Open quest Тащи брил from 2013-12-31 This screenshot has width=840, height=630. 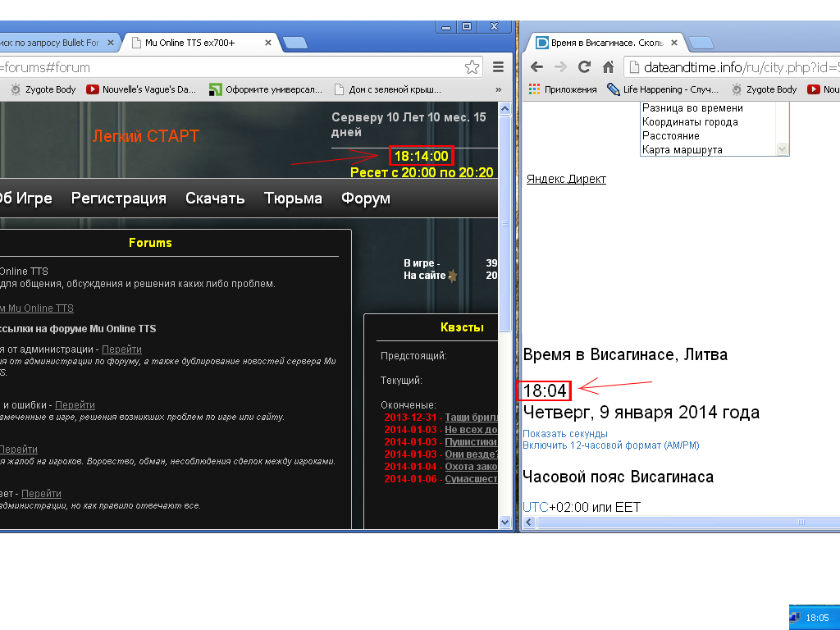[x=472, y=418]
